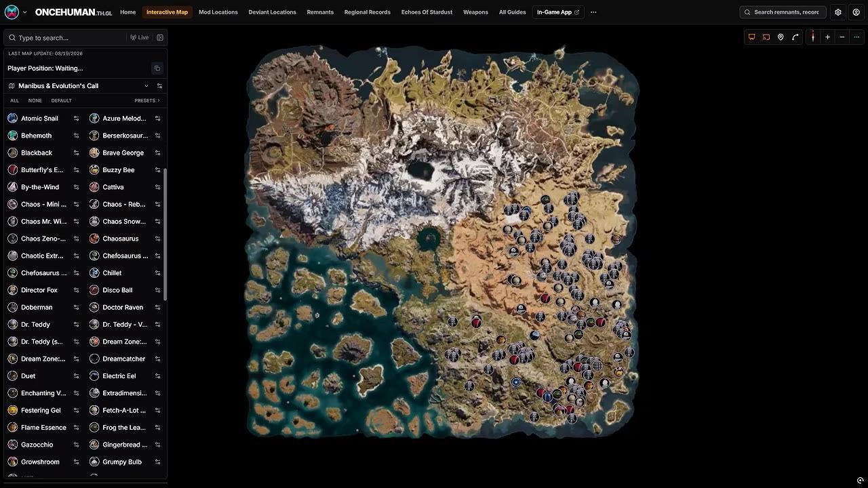Open settings sliders for Cattiva

157,187
